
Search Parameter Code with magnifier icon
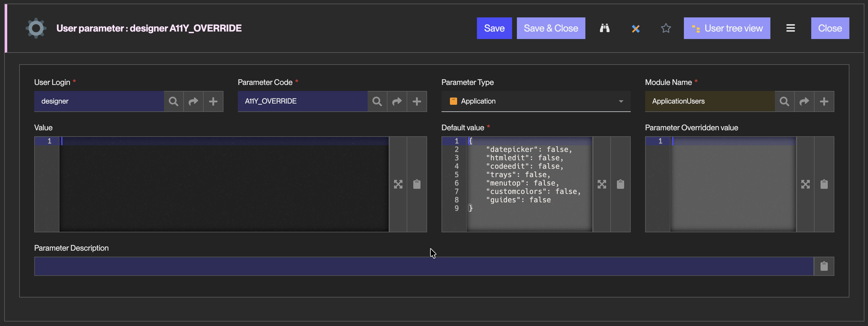point(377,101)
